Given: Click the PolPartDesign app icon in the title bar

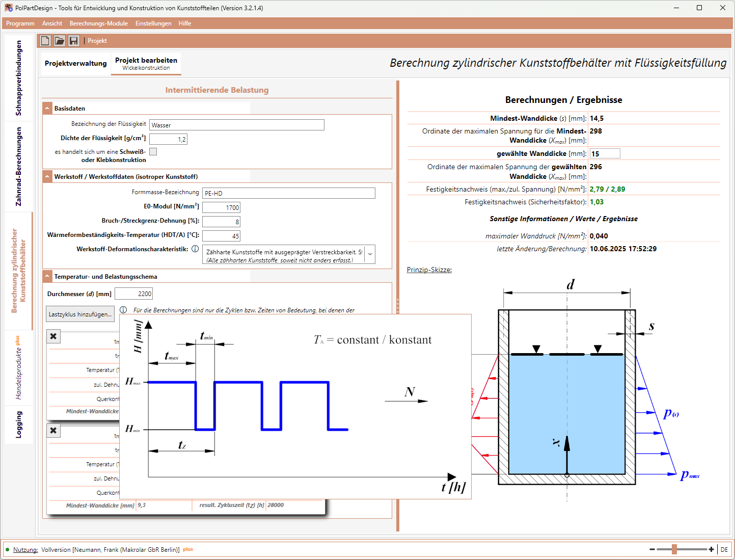Looking at the screenshot, I should [x=9, y=8].
